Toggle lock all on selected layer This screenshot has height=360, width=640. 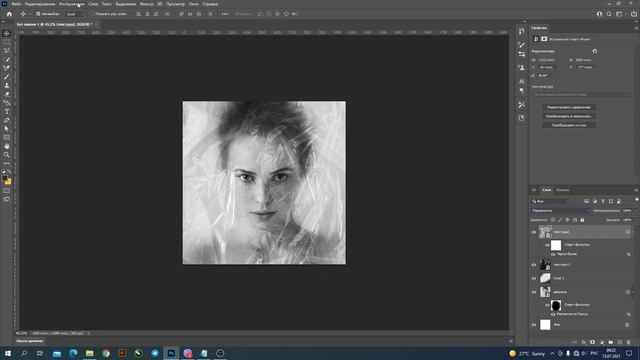[x=582, y=220]
